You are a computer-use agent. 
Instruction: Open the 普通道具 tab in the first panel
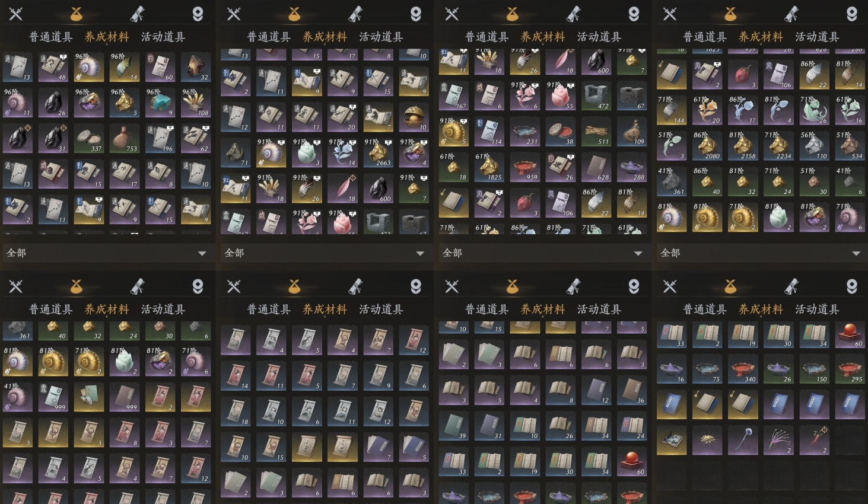(51, 37)
